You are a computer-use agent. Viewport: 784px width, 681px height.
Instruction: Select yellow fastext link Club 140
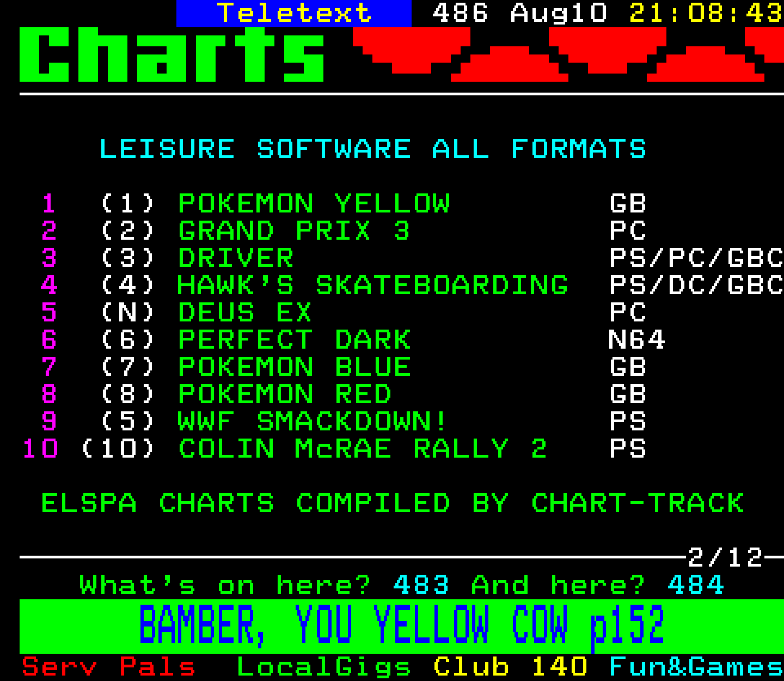point(510,667)
